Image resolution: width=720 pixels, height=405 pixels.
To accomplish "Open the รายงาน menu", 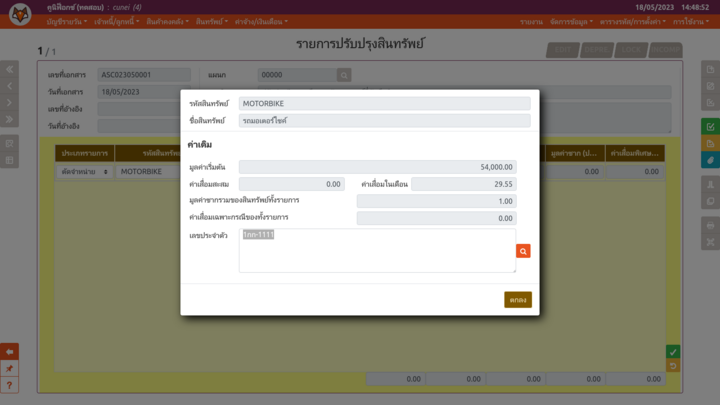I will pyautogui.click(x=531, y=22).
